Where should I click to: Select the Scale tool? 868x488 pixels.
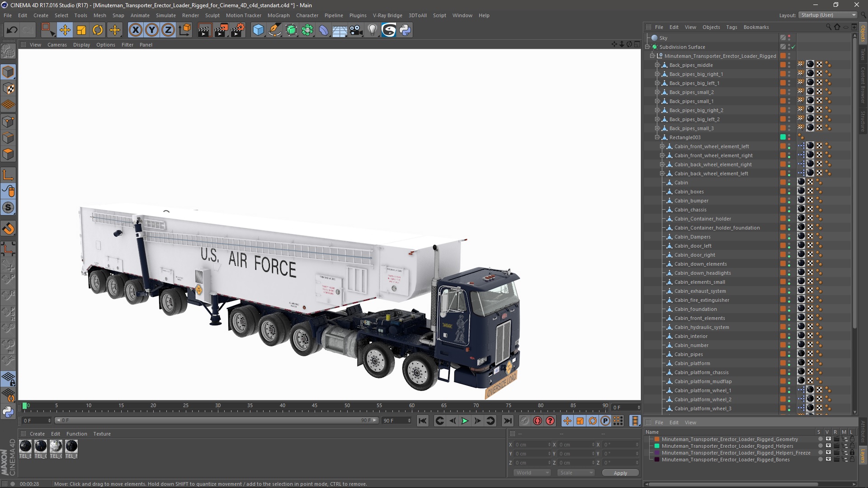click(x=81, y=30)
